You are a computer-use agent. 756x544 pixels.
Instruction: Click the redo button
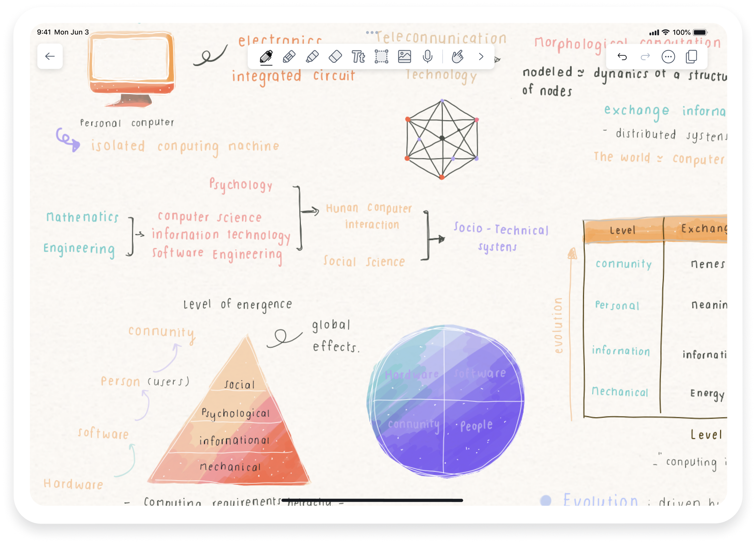pos(646,56)
